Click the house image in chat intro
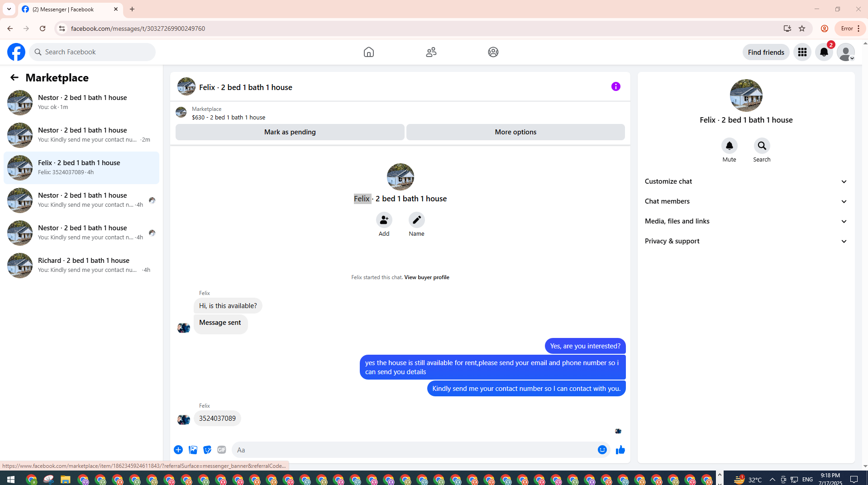The image size is (868, 485). pos(400,177)
